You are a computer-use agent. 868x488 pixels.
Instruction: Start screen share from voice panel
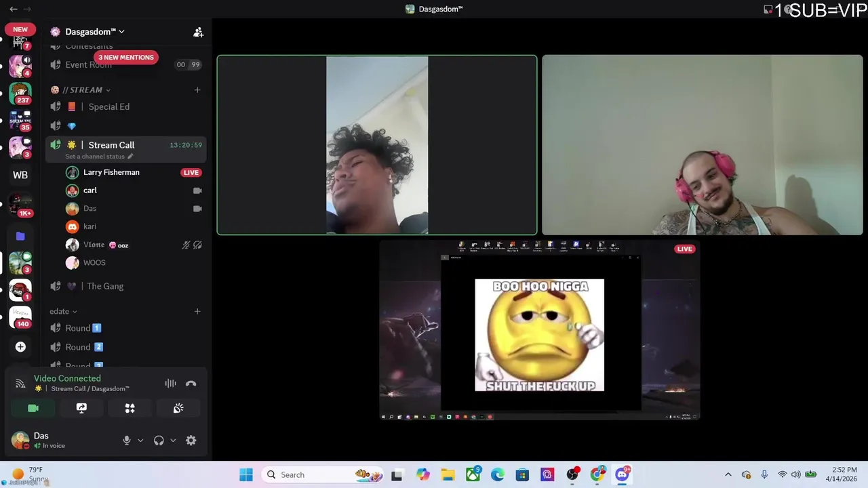point(81,408)
